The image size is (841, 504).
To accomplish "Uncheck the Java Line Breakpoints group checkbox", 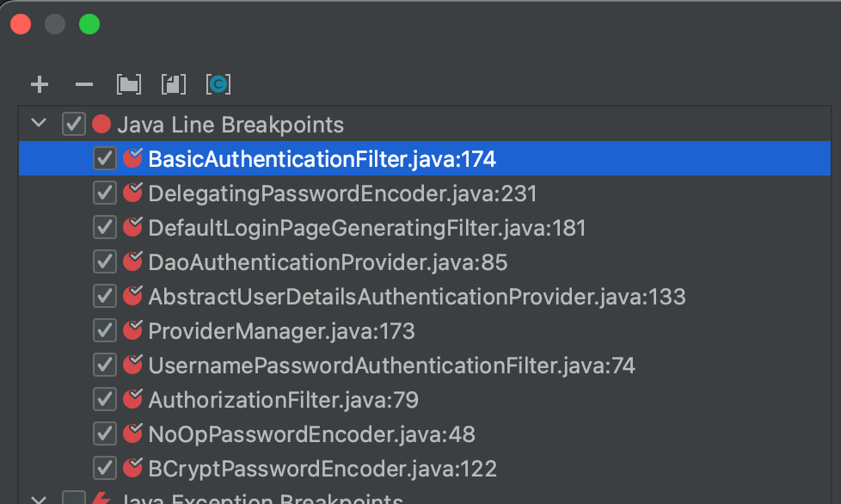I will (x=73, y=125).
